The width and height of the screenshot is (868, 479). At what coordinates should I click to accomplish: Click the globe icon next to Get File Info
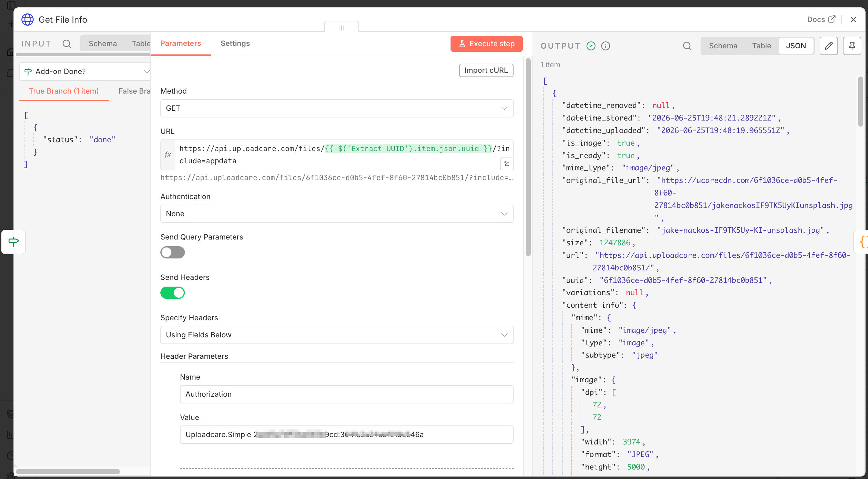click(x=28, y=20)
